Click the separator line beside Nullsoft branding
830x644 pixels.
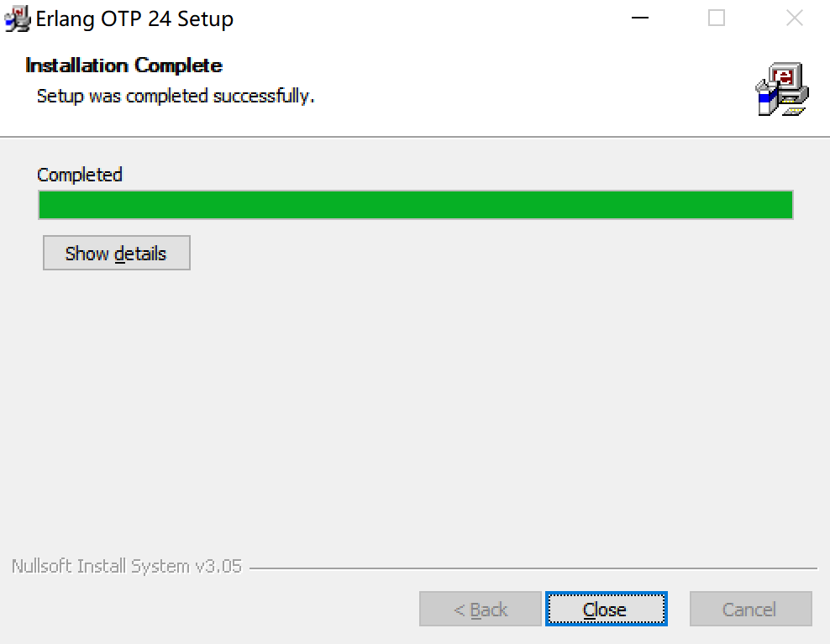pos(533,568)
